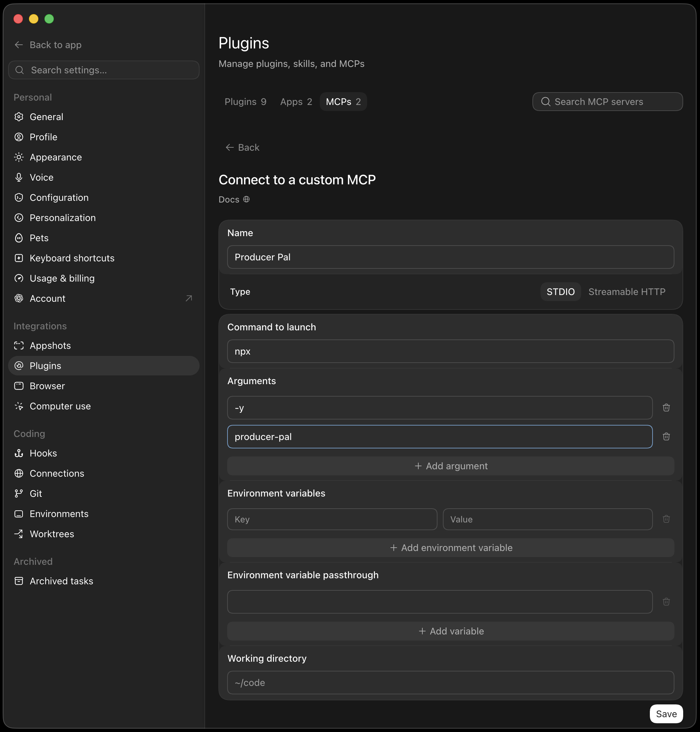Open Voice microphone icon
Image resolution: width=700 pixels, height=732 pixels.
(x=19, y=177)
